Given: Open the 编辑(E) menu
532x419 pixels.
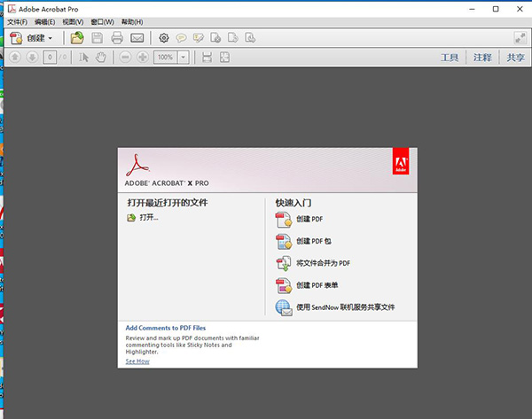Looking at the screenshot, I should coord(45,22).
